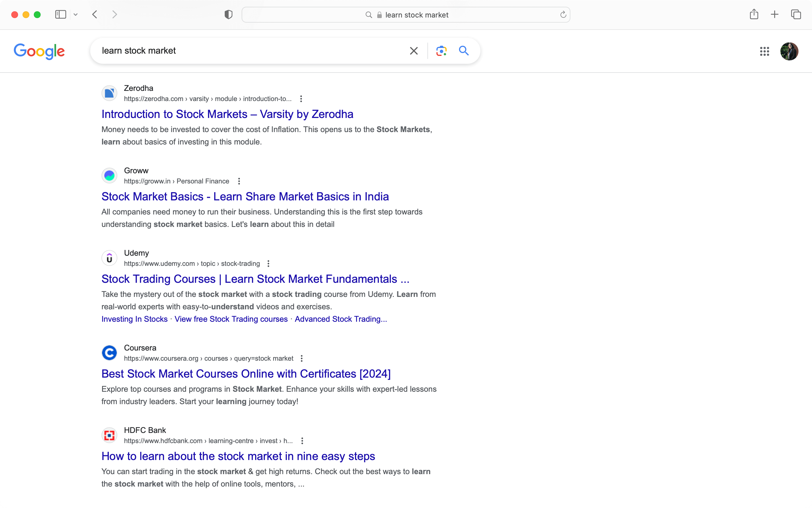Open Introduction to Stock Markets – Varsity link
The height and width of the screenshot is (508, 812).
[x=228, y=114]
